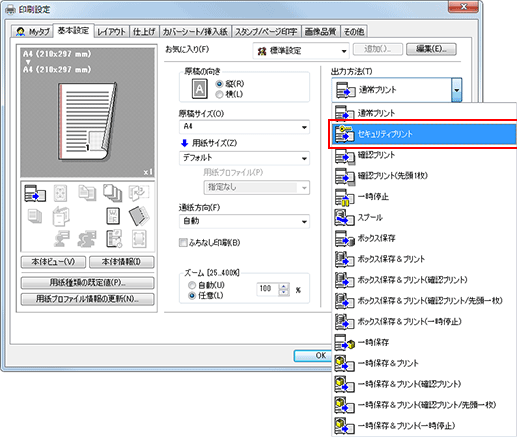Switch to the 基本設定 tab
This screenshot has height=437, width=517.
point(73,30)
